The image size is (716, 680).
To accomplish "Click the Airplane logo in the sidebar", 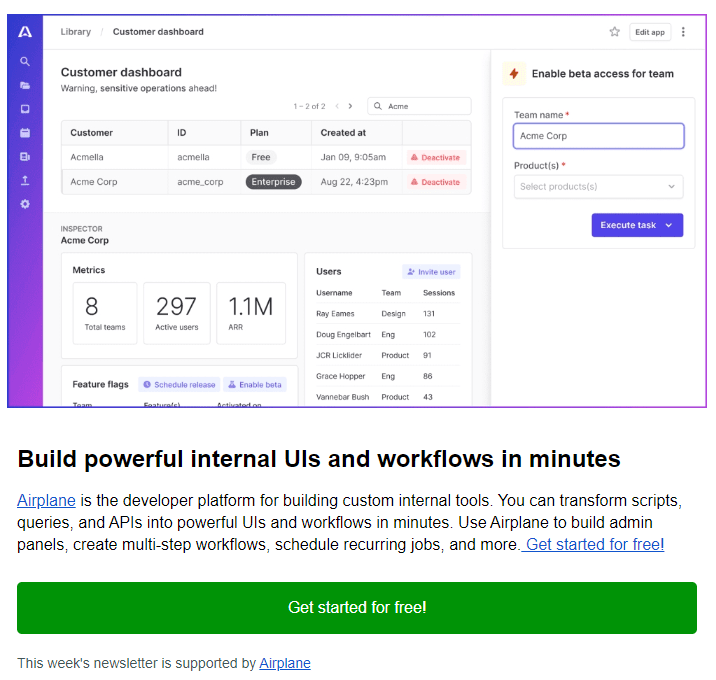I will coord(25,32).
